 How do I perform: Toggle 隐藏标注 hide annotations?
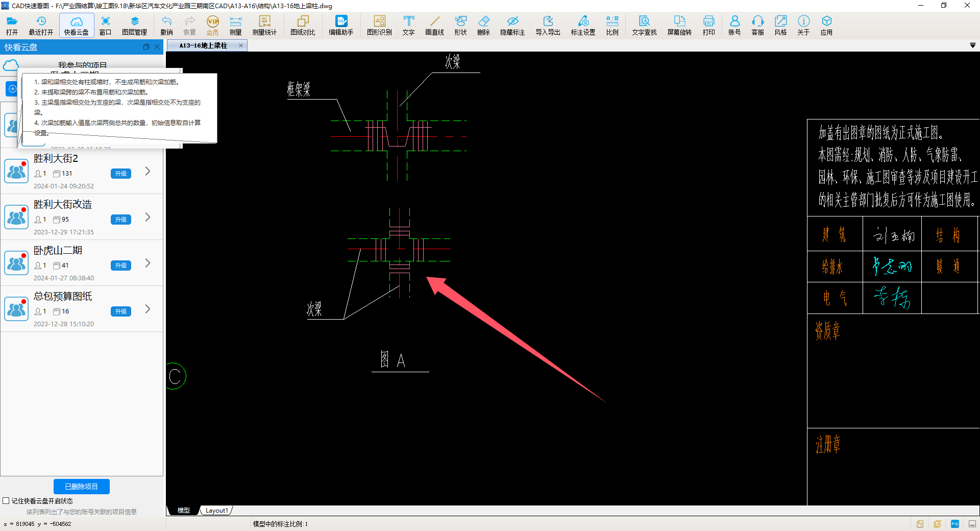click(512, 26)
